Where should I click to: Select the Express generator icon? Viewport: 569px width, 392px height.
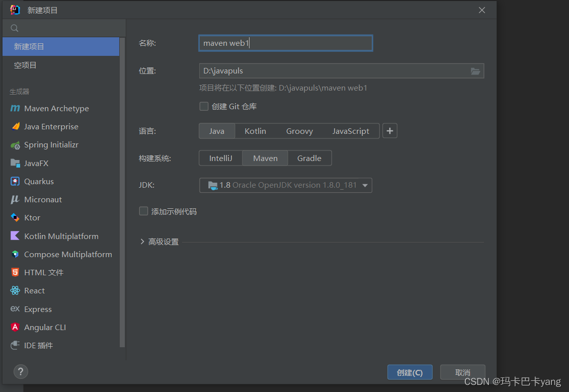(x=15, y=309)
